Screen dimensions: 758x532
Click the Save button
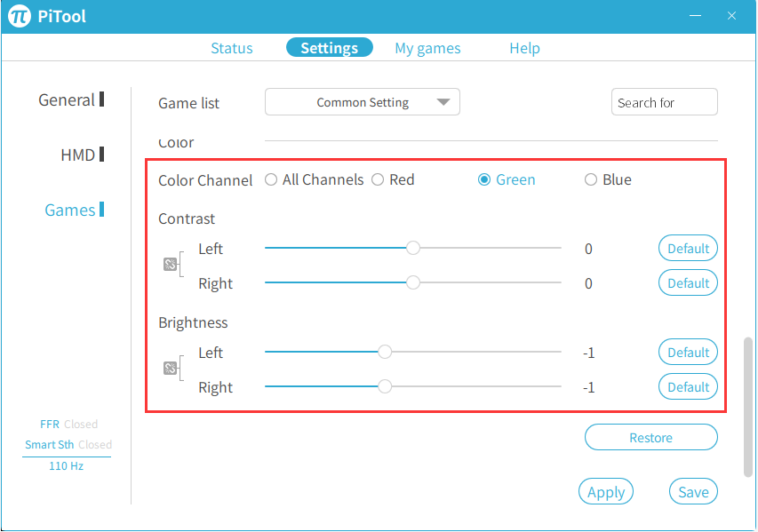tap(693, 492)
